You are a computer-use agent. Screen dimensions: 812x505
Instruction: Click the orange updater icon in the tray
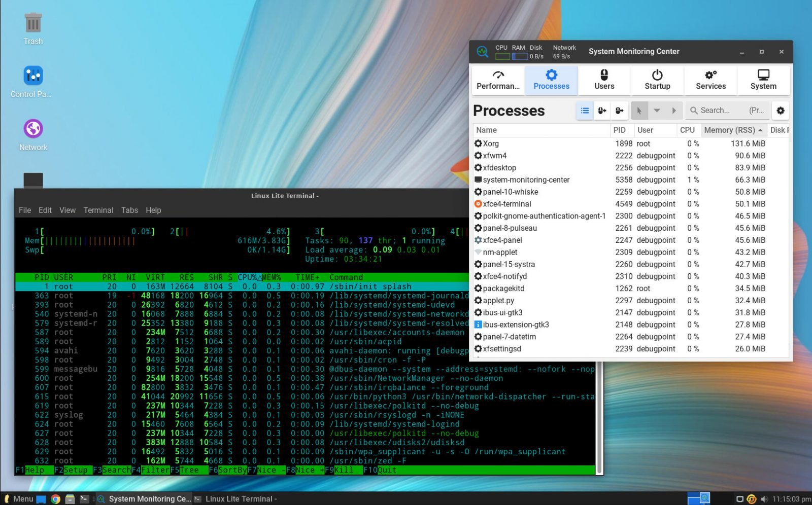click(752, 498)
